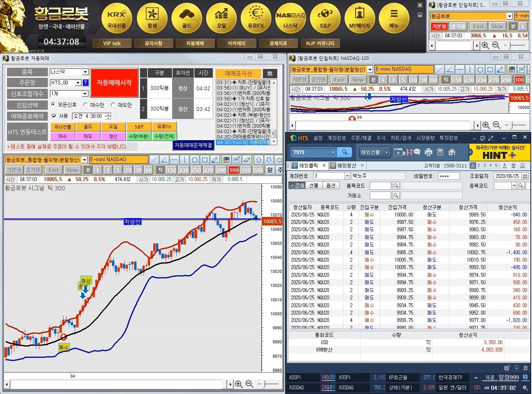Select the vertical line tool in main chart
532x394 pixels.
184,160
